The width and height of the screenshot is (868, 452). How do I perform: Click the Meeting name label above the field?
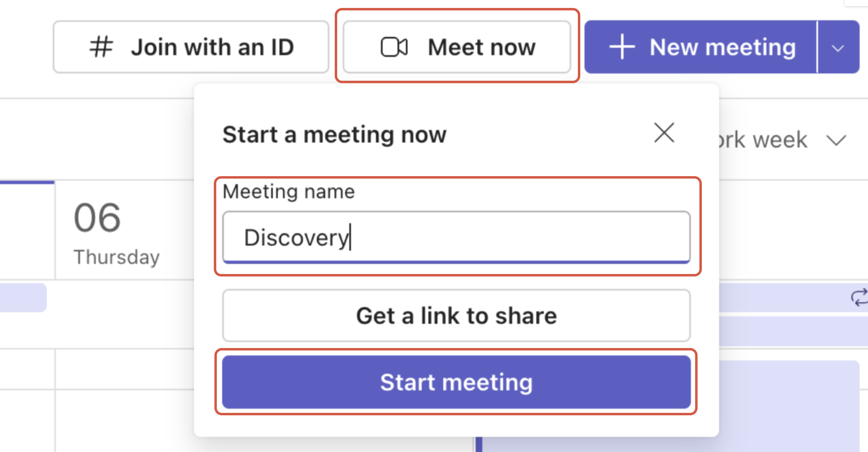(288, 191)
